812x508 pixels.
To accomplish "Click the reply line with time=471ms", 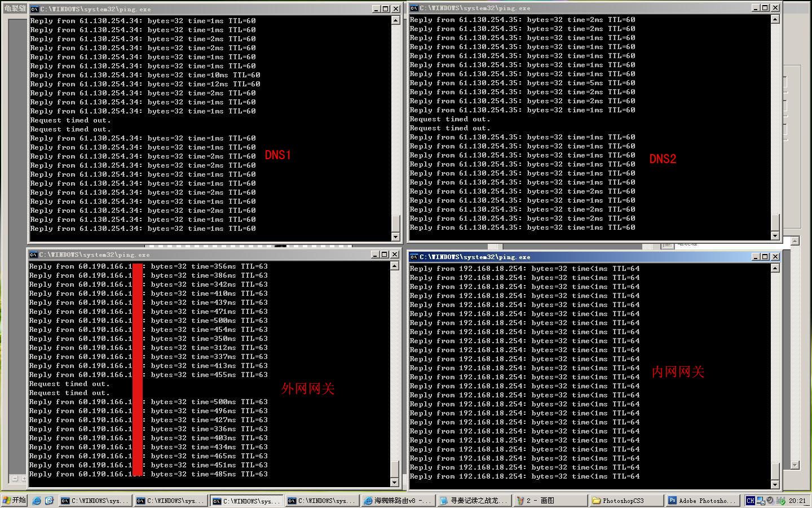I will (148, 312).
